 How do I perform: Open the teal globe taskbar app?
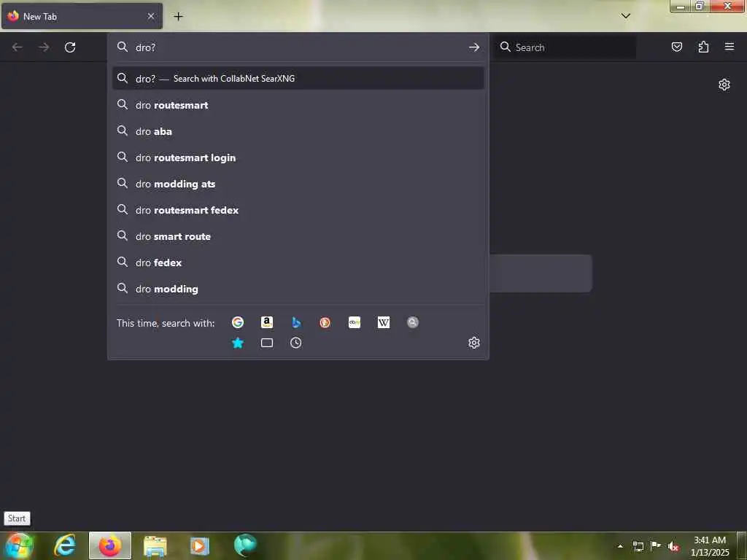coord(245,545)
